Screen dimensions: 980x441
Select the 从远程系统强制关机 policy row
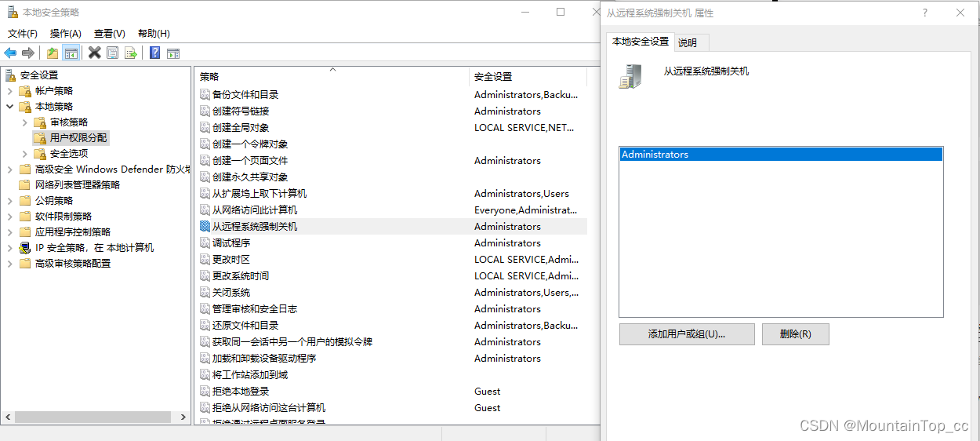click(391, 227)
